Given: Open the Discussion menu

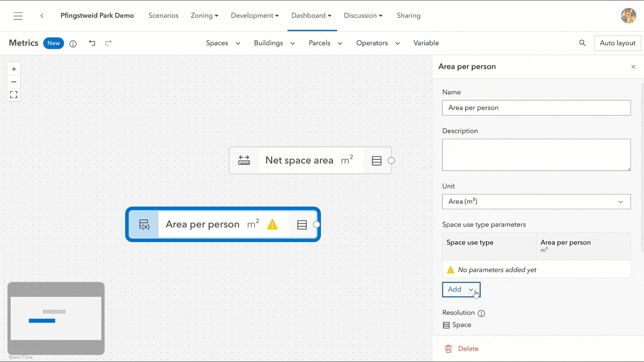Looking at the screenshot, I should (x=363, y=16).
